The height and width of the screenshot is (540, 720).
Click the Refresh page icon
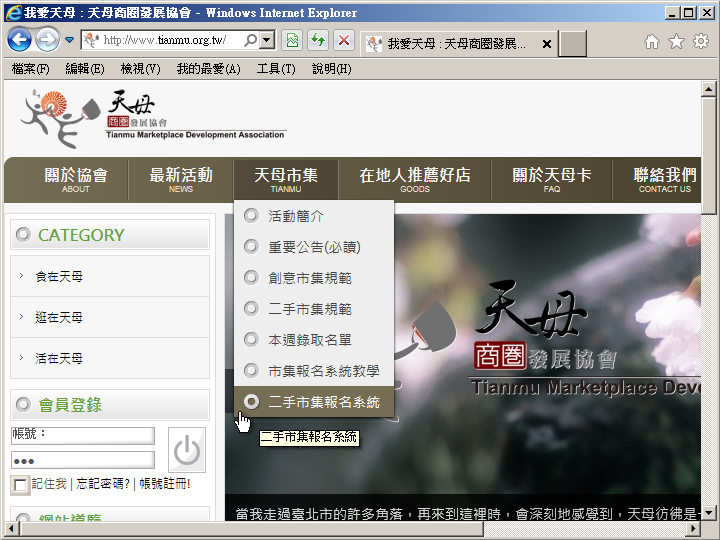point(318,41)
